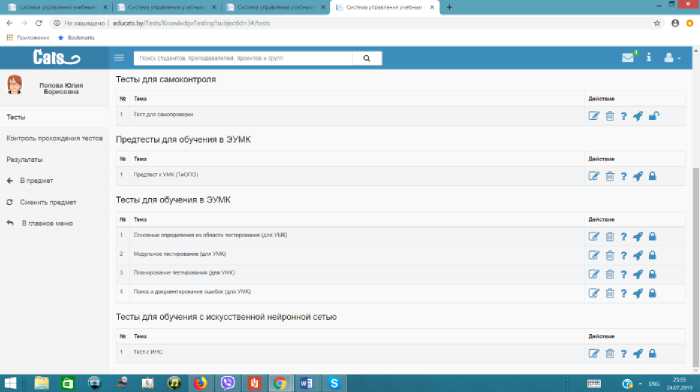700x392 pixels.
Task: Open the info icon in top header
Action: point(649,57)
